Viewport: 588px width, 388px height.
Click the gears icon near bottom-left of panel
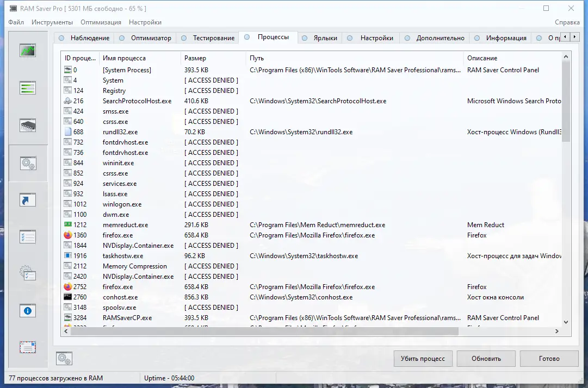click(64, 358)
